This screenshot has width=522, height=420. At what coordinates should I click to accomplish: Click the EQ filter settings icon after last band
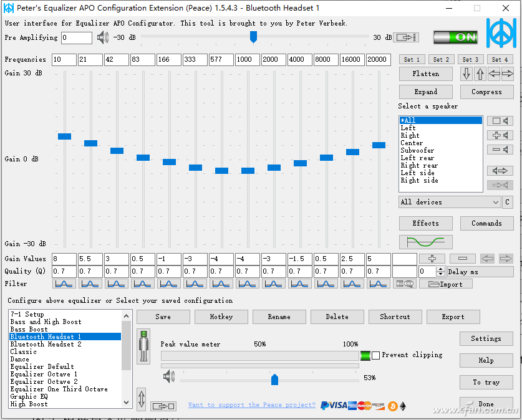click(x=405, y=284)
